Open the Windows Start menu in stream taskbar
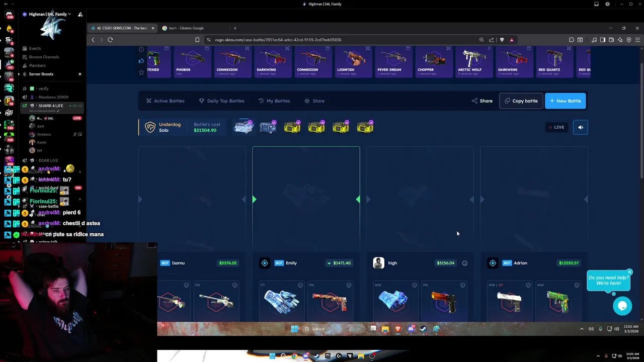 tap(295, 329)
